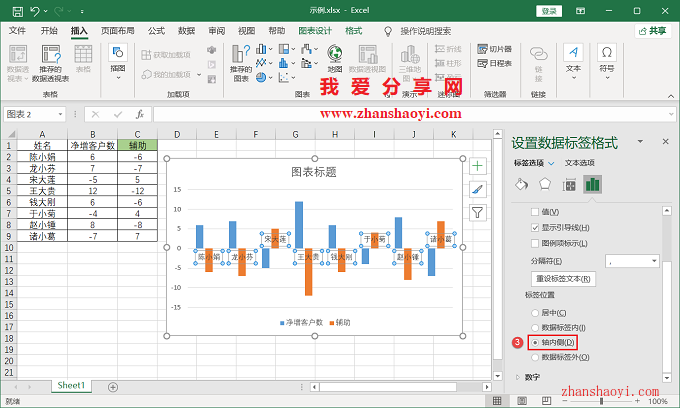Insert combo chart icon
The image size is (680, 408).
pyautogui.click(x=307, y=63)
